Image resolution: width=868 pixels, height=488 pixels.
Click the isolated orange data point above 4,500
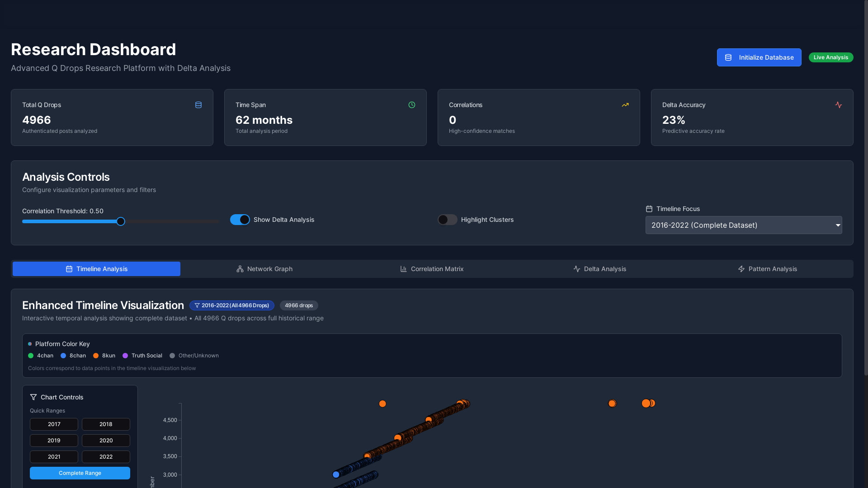(382, 404)
